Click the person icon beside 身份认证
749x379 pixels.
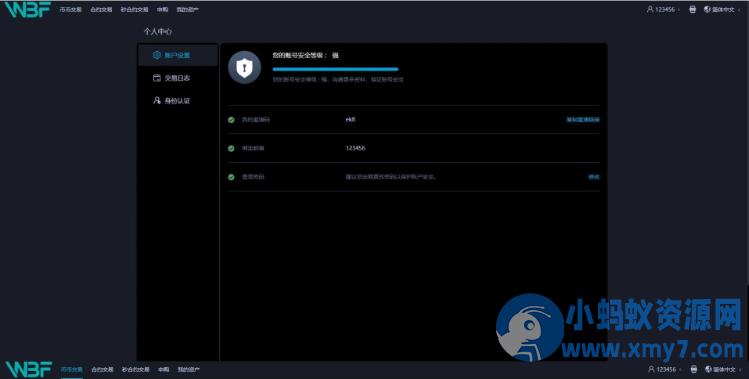pos(157,100)
